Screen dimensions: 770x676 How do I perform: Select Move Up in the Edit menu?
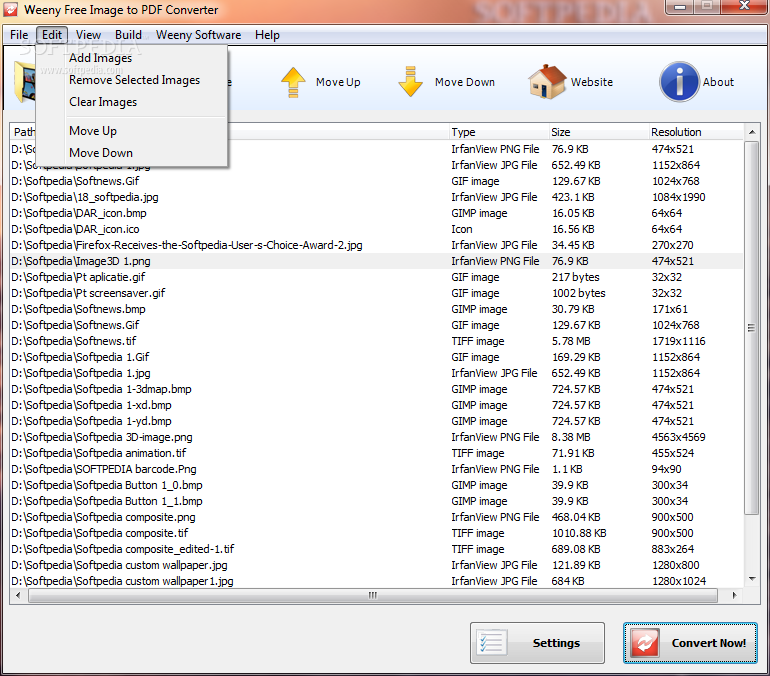pos(132,131)
